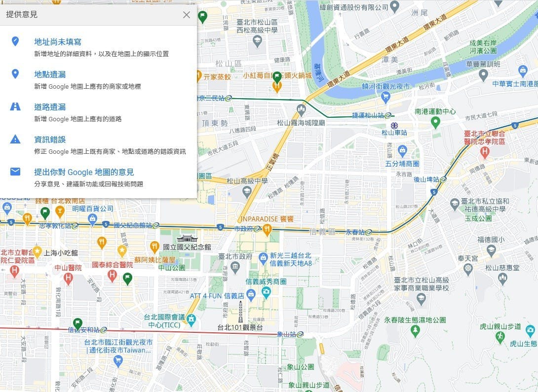Click the 中山醫院 hospital marker
This screenshot has height=392, width=538.
point(68,278)
